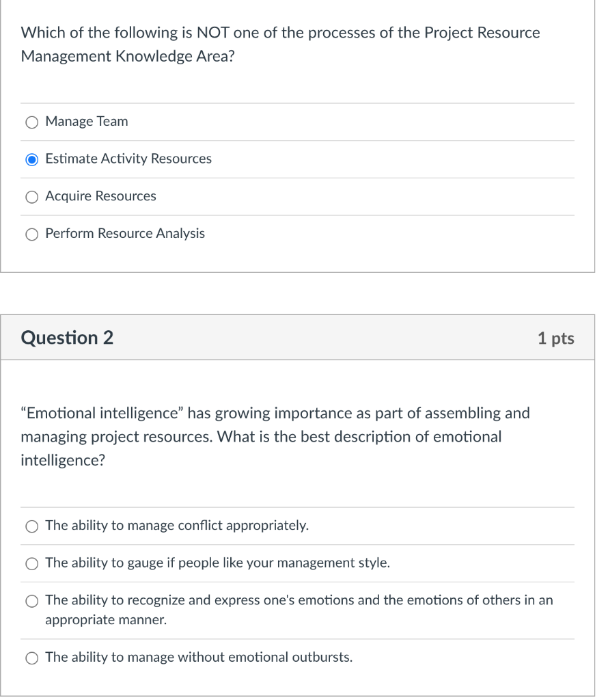Select the Manage Team radio button

31,122
